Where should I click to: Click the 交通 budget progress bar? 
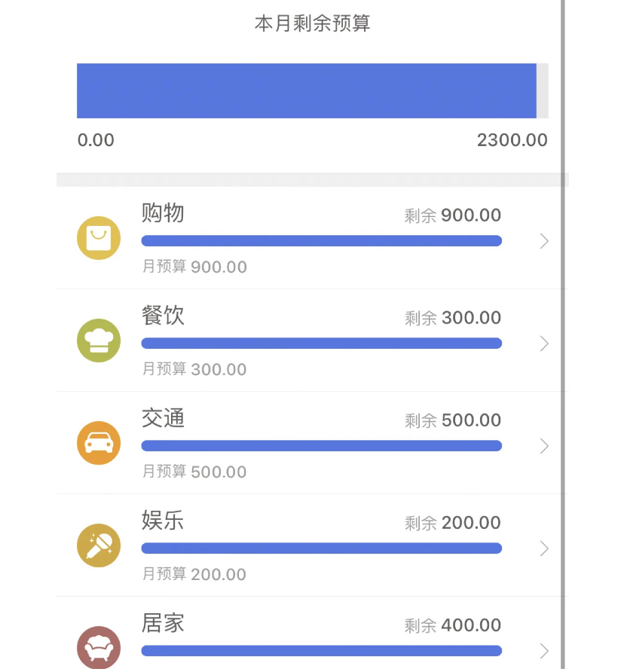pyautogui.click(x=321, y=446)
